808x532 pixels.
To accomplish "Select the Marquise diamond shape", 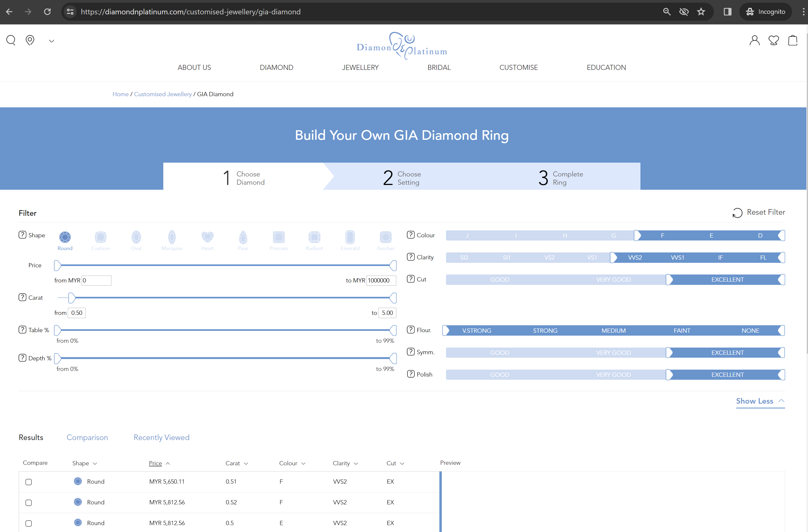I will point(172,240).
